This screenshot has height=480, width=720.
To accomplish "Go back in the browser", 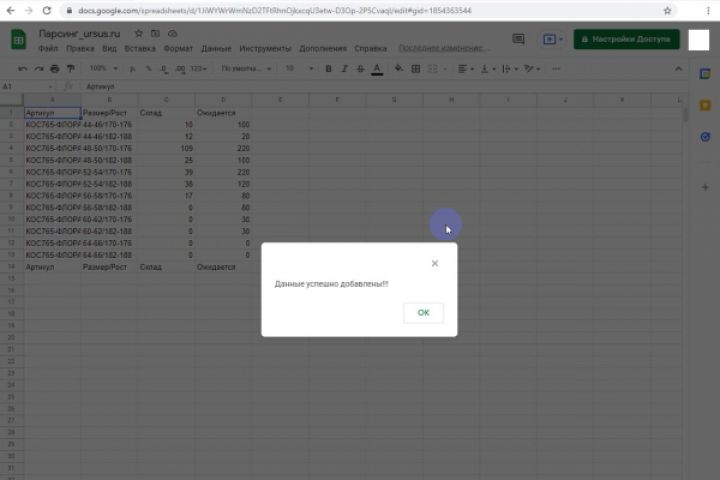I will tap(11, 11).
